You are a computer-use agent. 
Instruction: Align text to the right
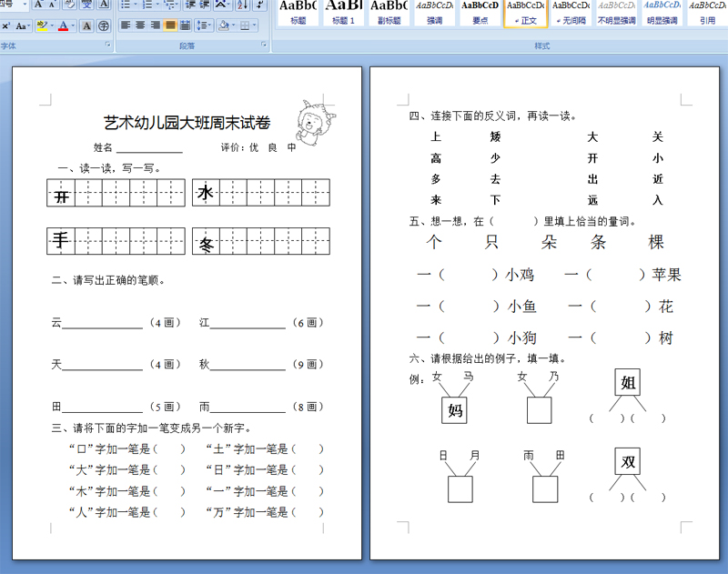tap(156, 25)
